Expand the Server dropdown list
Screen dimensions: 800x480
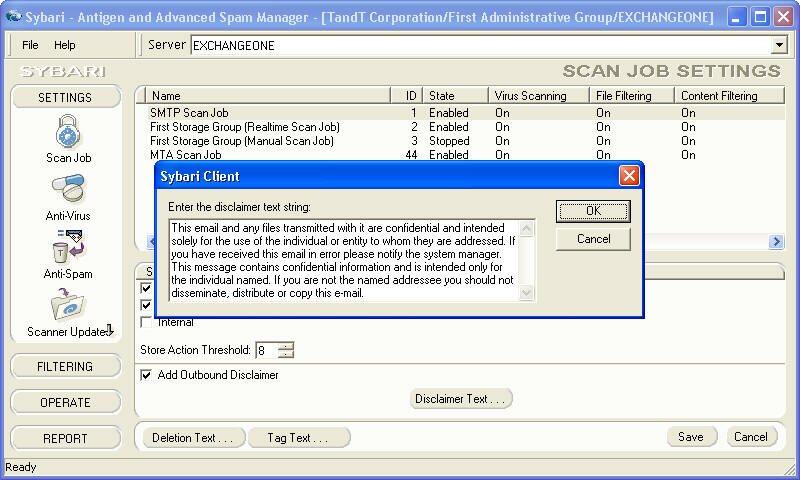(779, 46)
